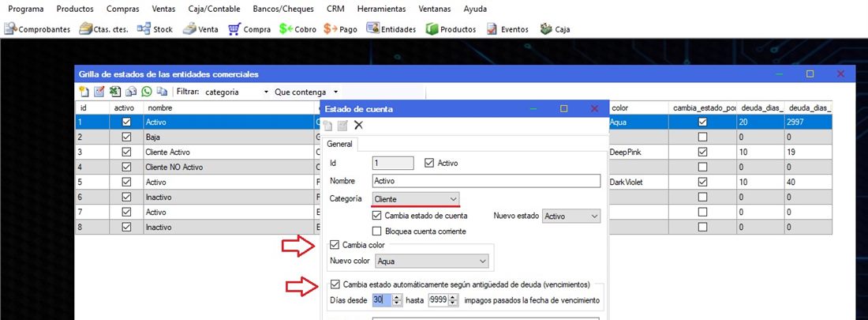868x320 pixels.
Task: Click the copy icon in Grilla toolbar
Action: (x=162, y=92)
